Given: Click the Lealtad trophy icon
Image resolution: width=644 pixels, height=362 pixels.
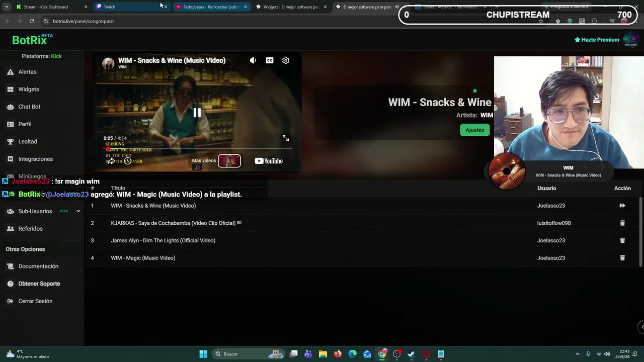Looking at the screenshot, I should point(10,142).
